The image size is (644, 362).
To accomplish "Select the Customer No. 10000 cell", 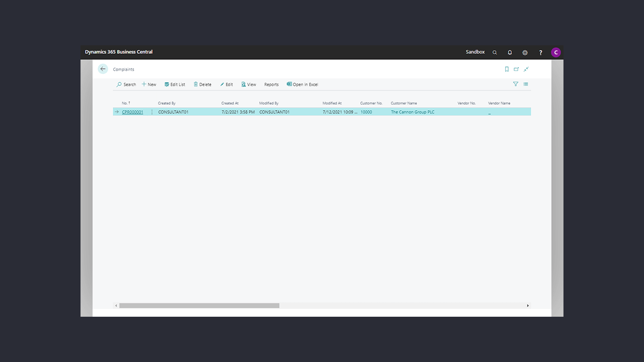I will (x=366, y=112).
